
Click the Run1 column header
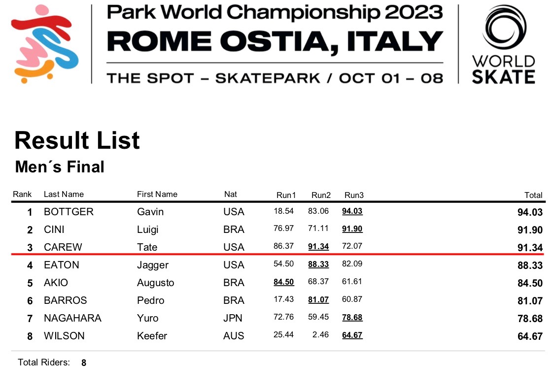tap(286, 196)
